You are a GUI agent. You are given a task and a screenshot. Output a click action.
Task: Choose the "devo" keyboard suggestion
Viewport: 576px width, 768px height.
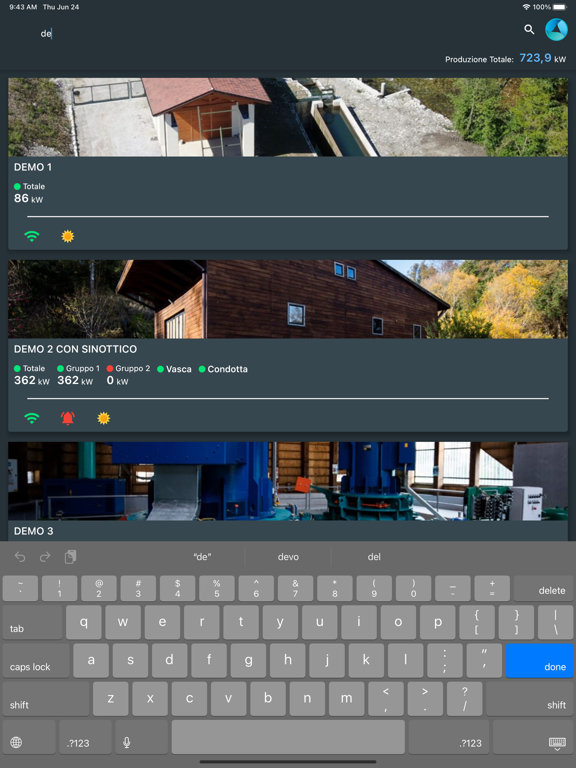[x=288, y=557]
